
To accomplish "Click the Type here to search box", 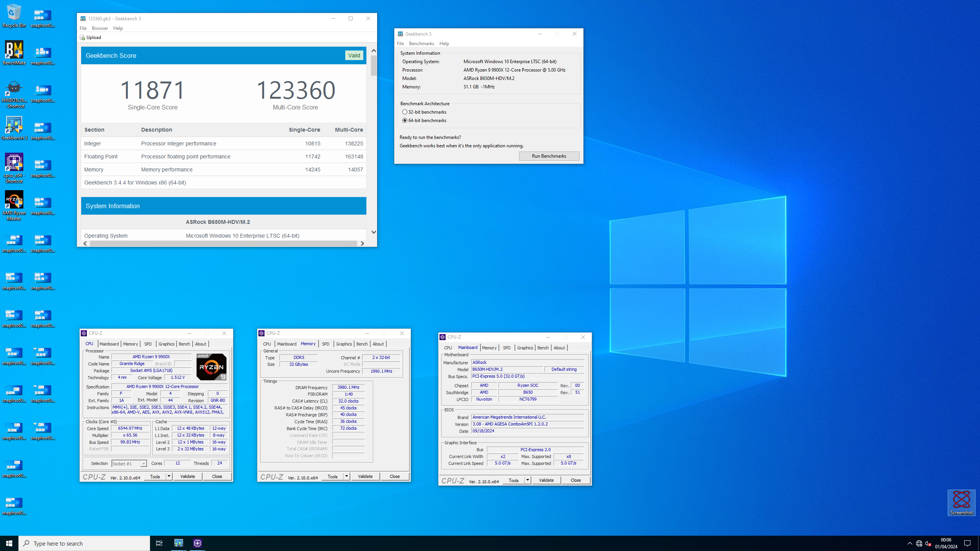I will pos(84,543).
